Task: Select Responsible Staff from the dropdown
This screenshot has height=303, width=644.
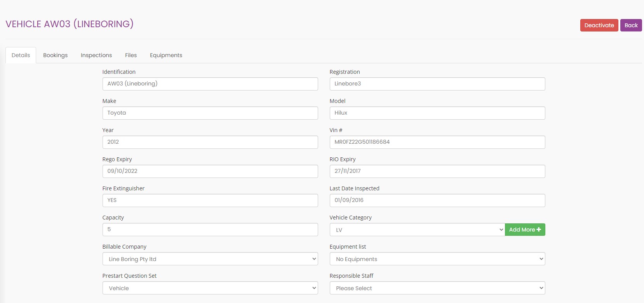Action: click(437, 288)
